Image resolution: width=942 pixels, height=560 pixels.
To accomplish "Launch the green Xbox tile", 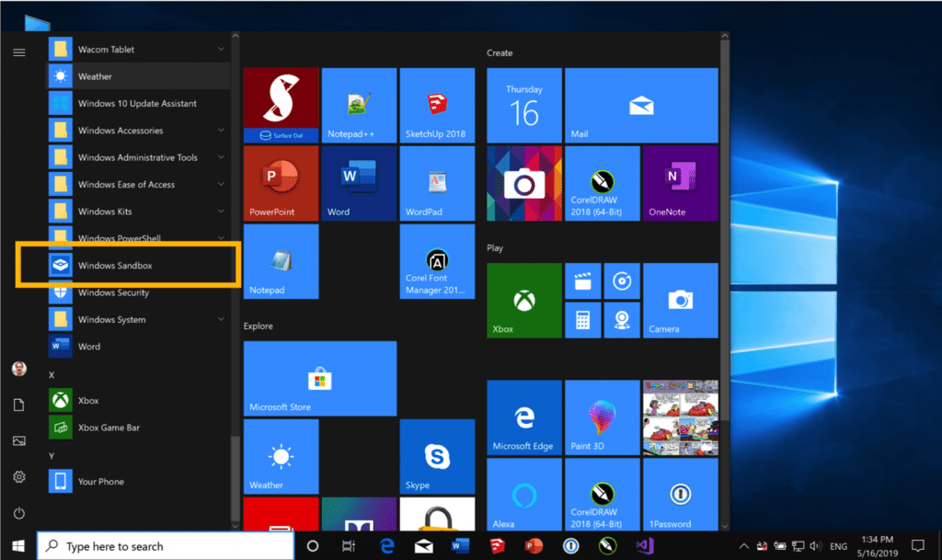I will pyautogui.click(x=524, y=300).
